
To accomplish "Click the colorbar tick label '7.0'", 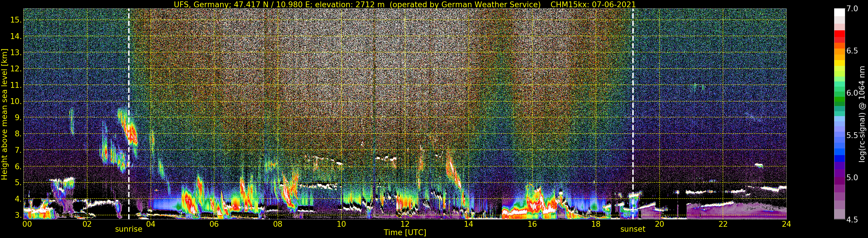I will click(852, 9).
